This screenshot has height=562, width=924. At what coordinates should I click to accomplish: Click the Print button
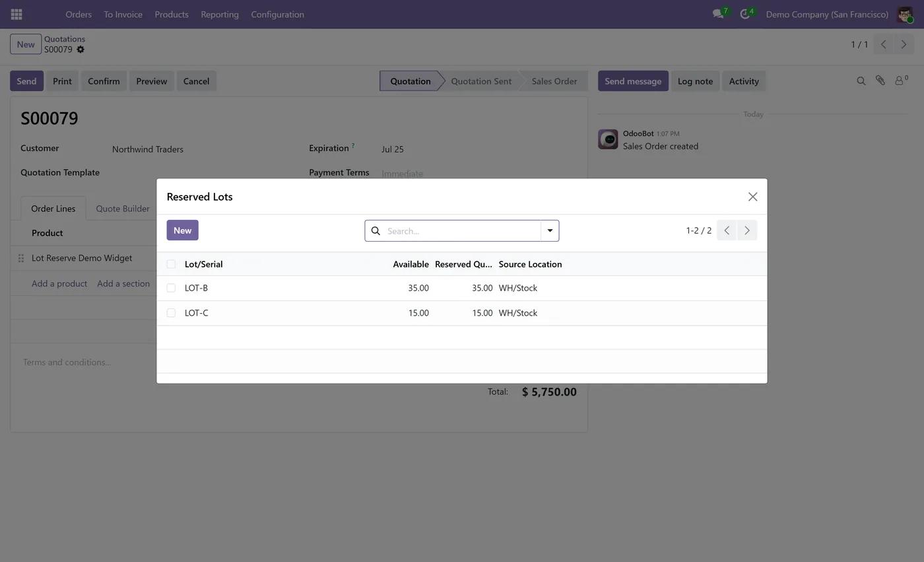pos(62,81)
